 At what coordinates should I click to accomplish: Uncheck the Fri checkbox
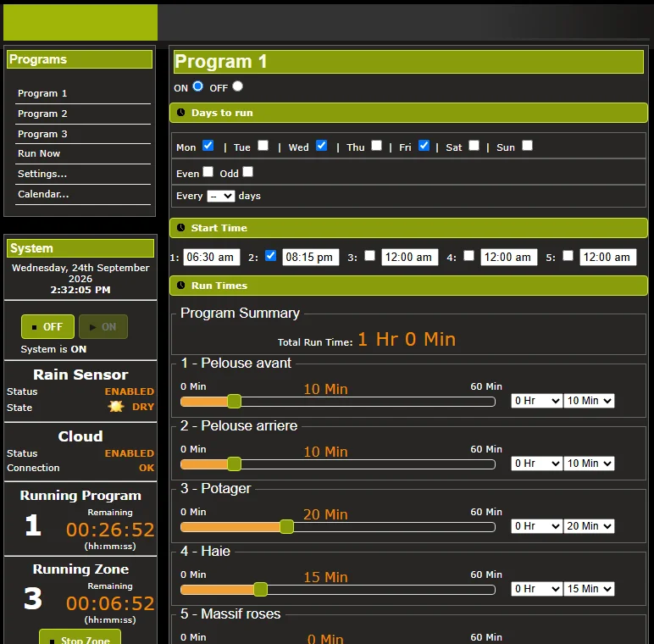pyautogui.click(x=424, y=146)
